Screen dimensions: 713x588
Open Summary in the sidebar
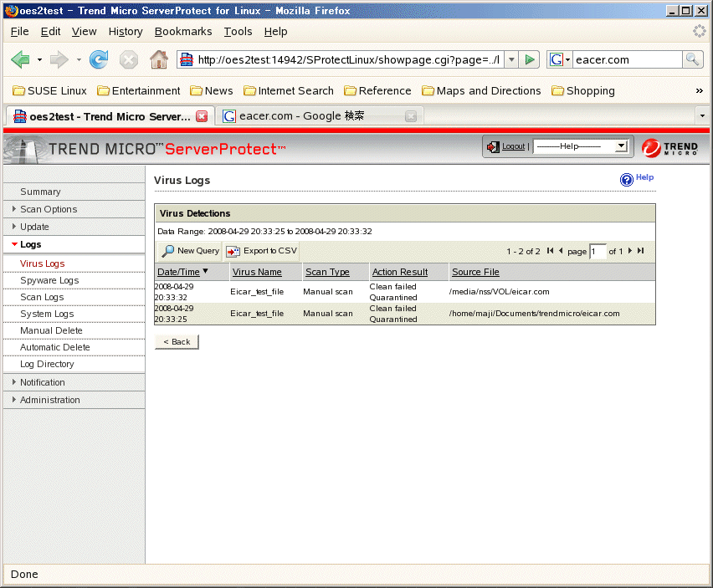coord(40,192)
